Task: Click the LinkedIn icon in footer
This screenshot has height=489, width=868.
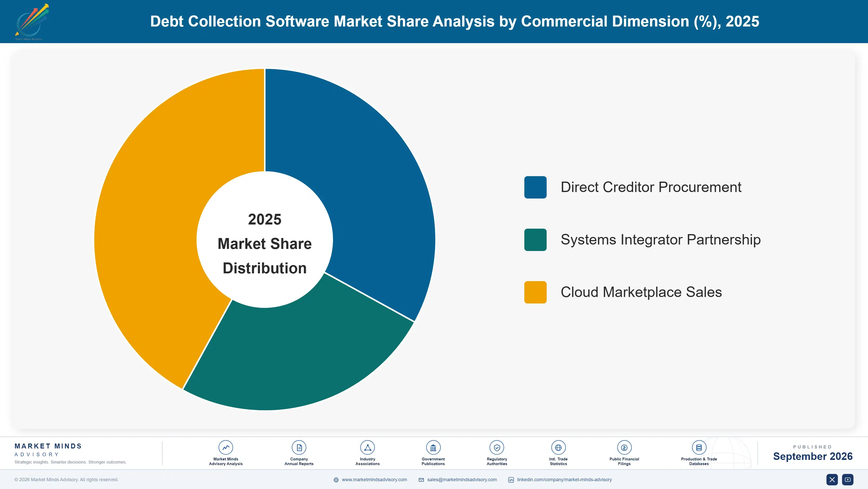Action: pyautogui.click(x=511, y=480)
